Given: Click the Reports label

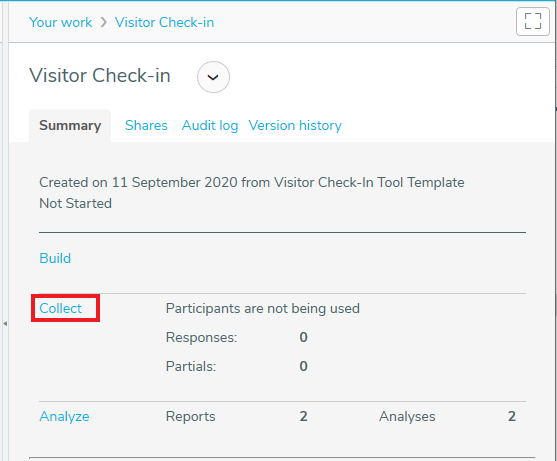Looking at the screenshot, I should (x=190, y=417).
